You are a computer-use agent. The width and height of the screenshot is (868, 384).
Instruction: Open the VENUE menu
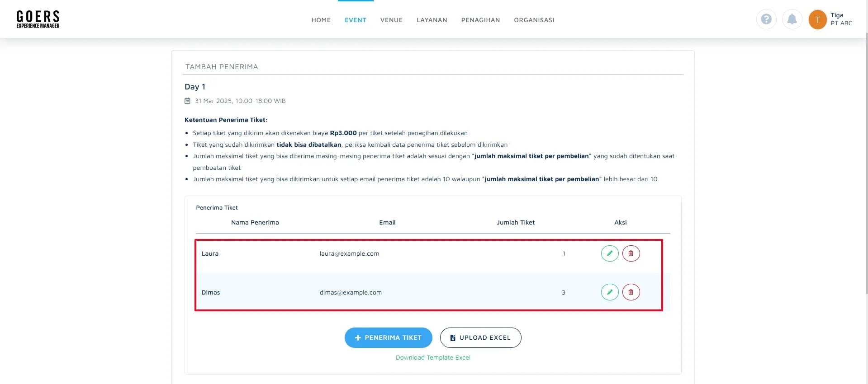click(x=391, y=20)
